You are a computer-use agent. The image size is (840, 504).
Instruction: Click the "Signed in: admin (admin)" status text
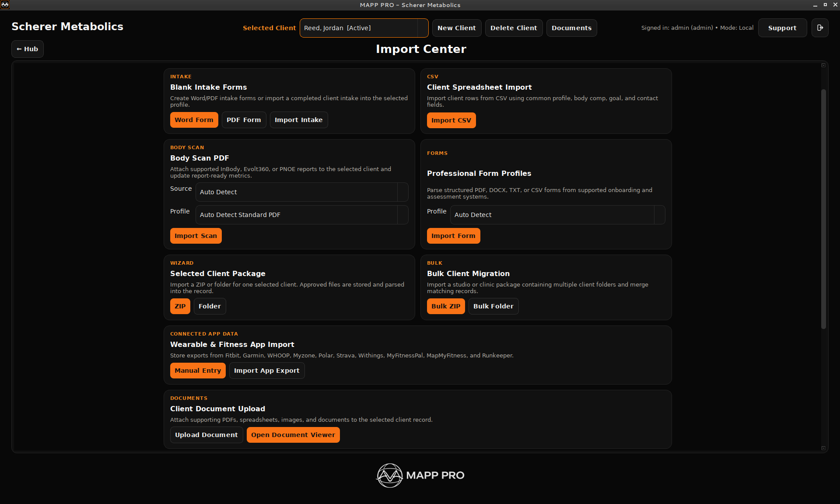(677, 28)
